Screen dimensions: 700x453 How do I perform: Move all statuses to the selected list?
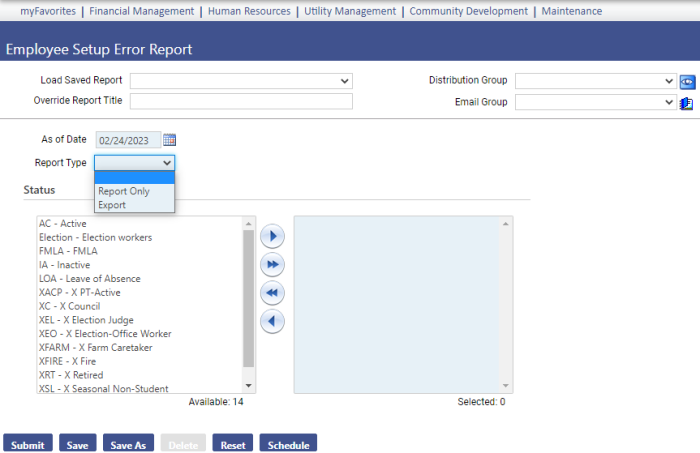272,265
